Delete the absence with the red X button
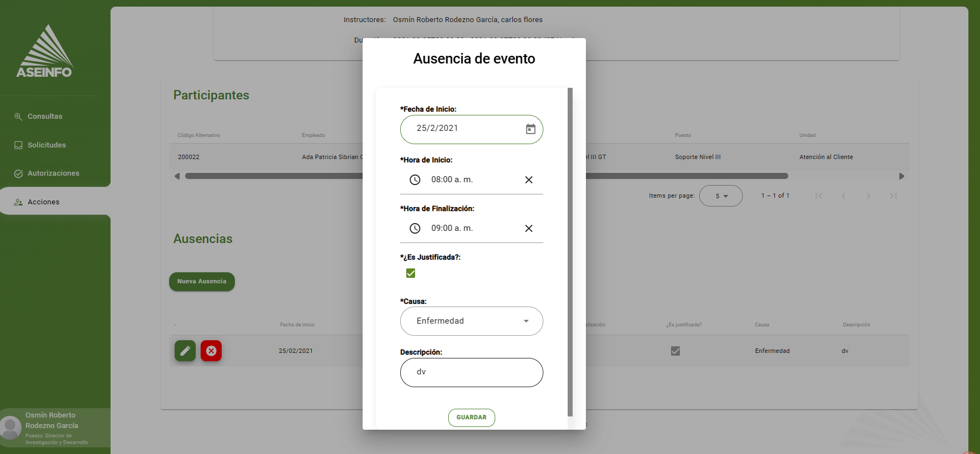Image resolution: width=980 pixels, height=454 pixels. 211,351
